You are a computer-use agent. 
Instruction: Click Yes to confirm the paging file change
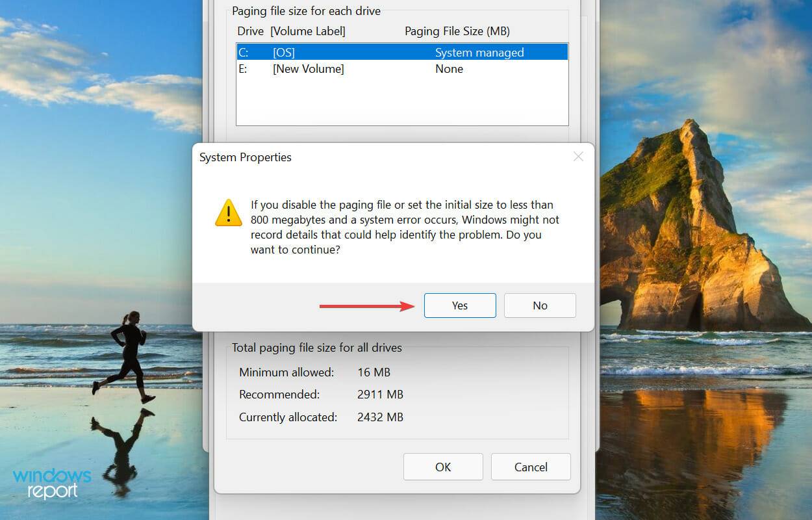tap(459, 305)
